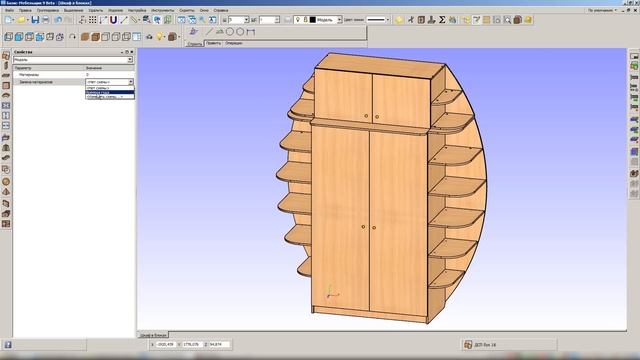Image resolution: width=640 pixels, height=360 pixels.
Task: Toggle ortho axis drawing mode
Action: click(103, 20)
